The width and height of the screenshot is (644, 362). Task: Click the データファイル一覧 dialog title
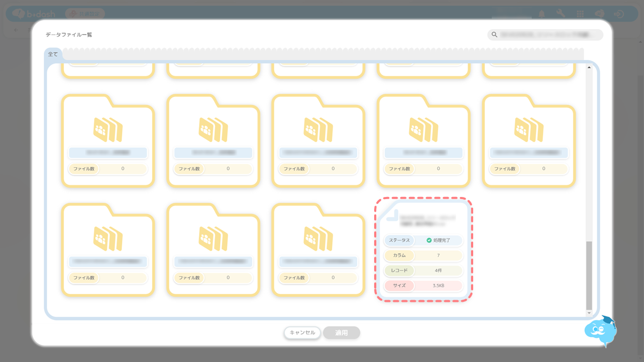[69, 35]
